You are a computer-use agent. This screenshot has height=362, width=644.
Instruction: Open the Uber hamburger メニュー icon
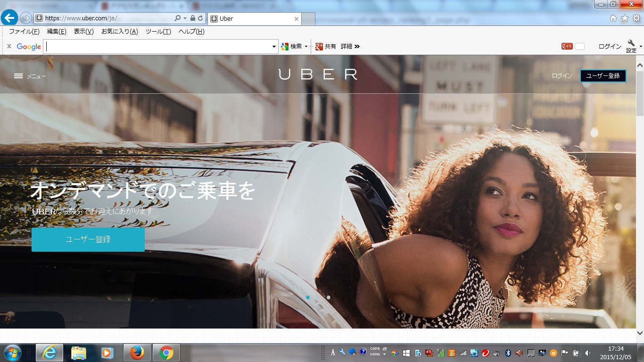pos(18,76)
